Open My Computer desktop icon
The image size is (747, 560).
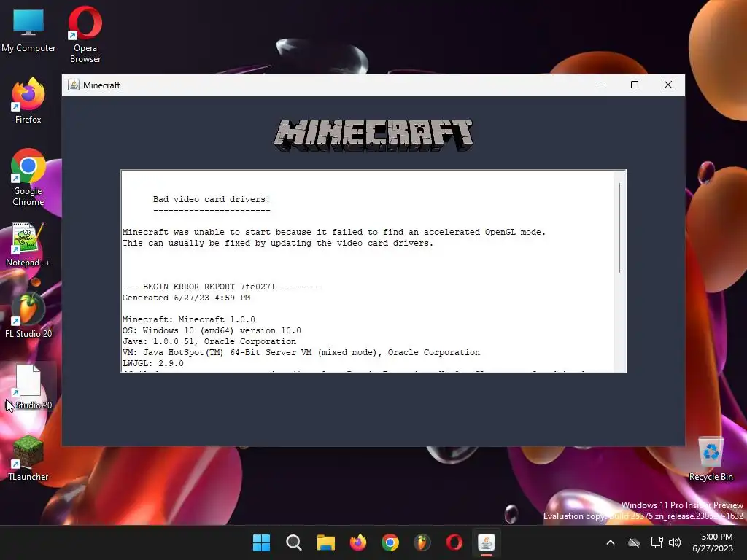coord(28,31)
